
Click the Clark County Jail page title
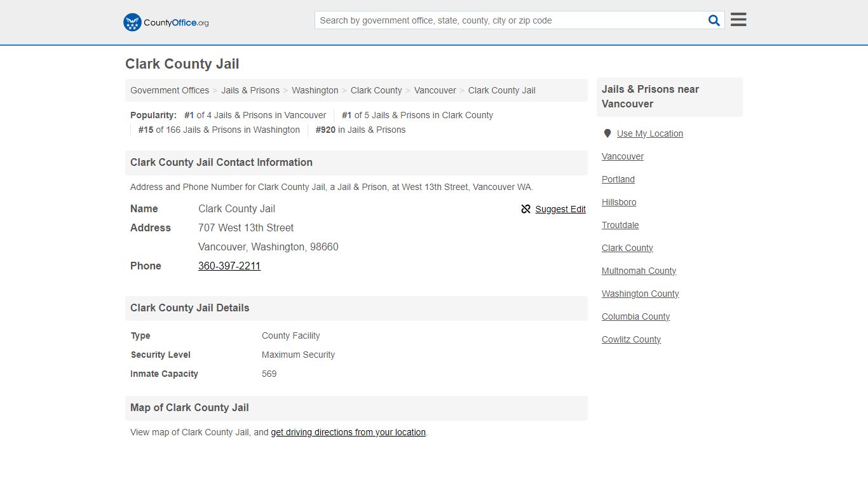pos(182,64)
